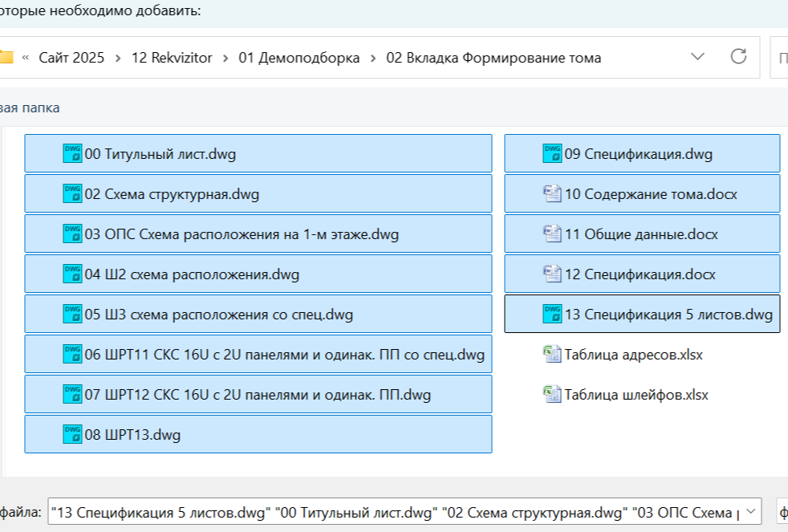This screenshot has width=788, height=532.
Task: Select 03 ОПС Схема расположения на 1-м этаже.dwg
Action: tap(242, 234)
